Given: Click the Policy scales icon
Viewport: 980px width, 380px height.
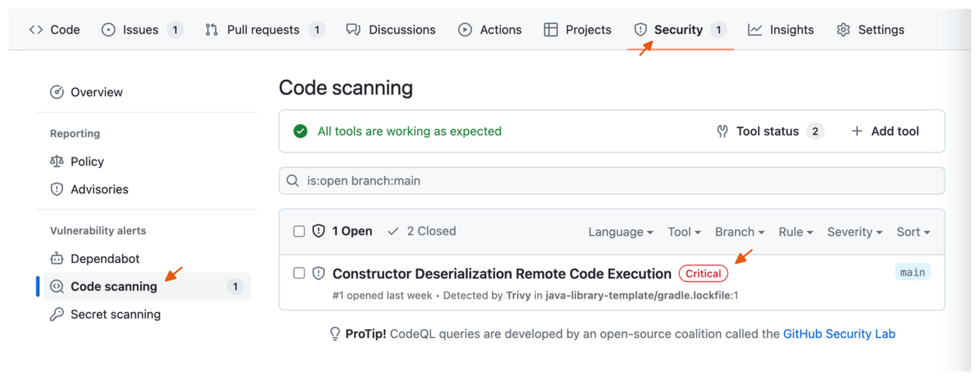Looking at the screenshot, I should coord(57,162).
